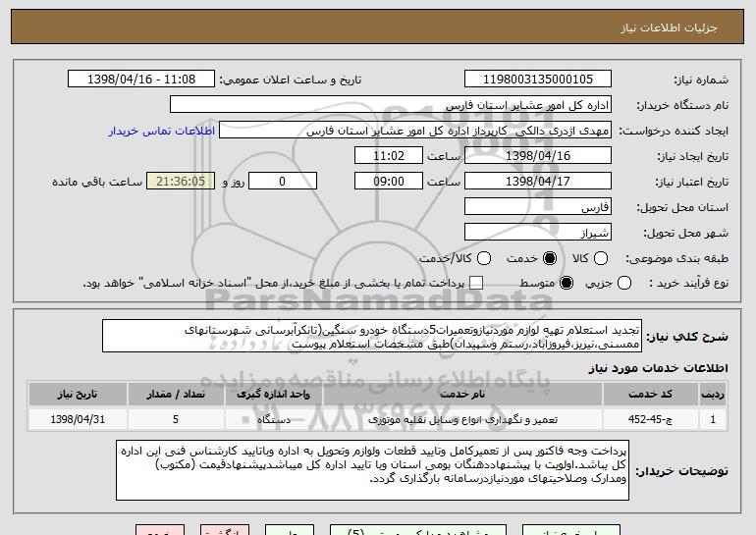This screenshot has height=535, width=756.
Task: Click the validity time field 09:00
Action: tap(389, 182)
